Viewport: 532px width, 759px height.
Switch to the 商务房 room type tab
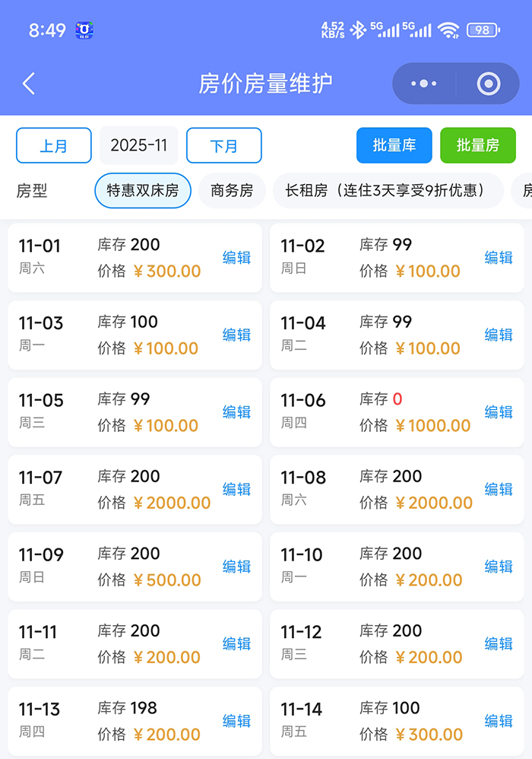231,191
